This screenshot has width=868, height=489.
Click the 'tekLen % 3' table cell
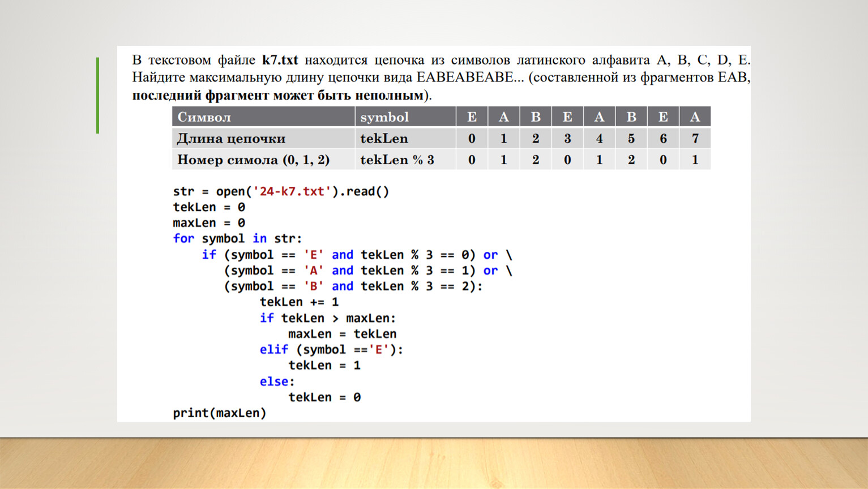pos(397,160)
